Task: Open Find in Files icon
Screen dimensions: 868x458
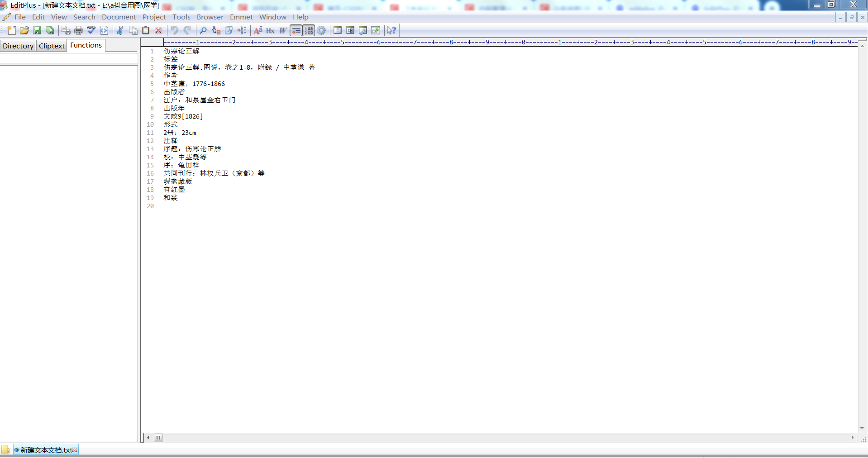Action: coord(229,30)
